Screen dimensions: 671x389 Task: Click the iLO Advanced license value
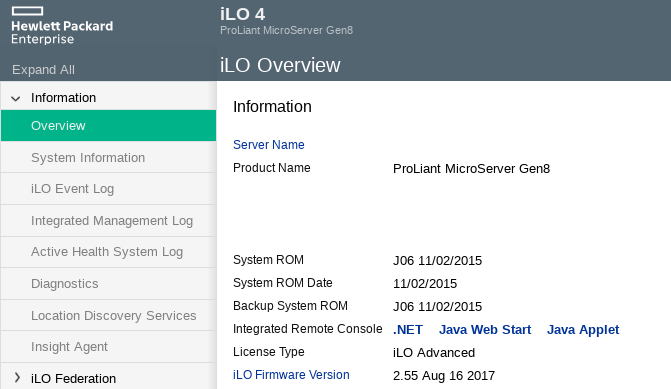(x=434, y=353)
